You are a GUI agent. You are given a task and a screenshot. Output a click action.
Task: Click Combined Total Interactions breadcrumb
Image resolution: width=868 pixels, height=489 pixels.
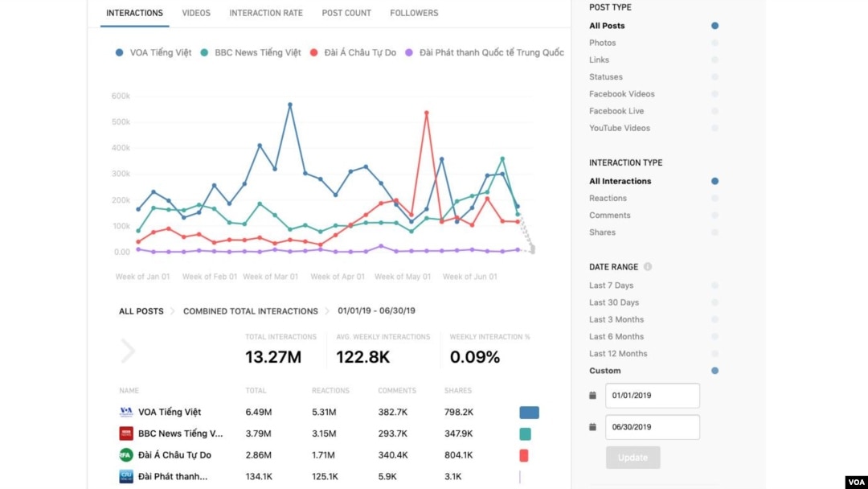tap(250, 311)
